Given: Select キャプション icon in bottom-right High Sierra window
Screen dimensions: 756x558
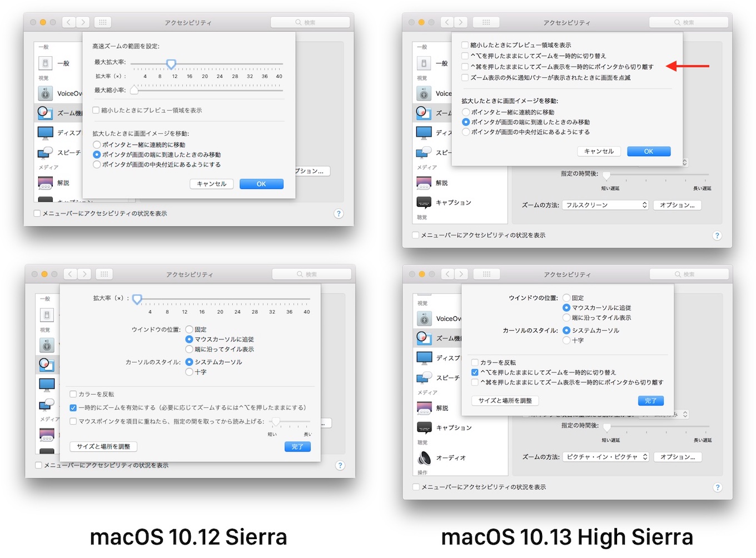Looking at the screenshot, I should pos(425,427).
